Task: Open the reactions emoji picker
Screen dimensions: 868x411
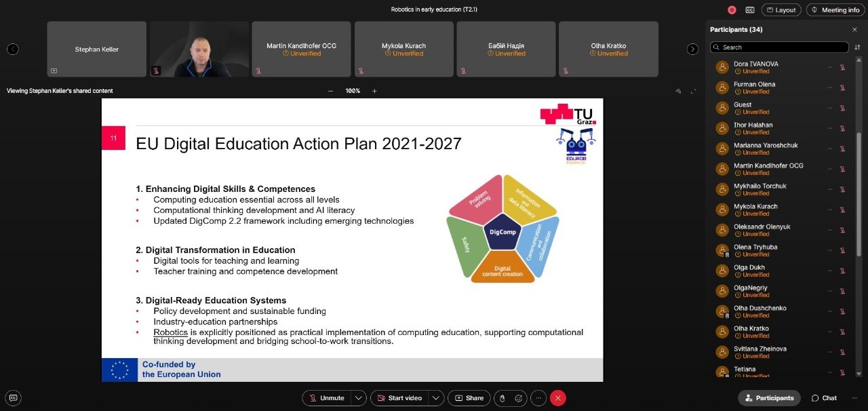Action: pos(519,398)
